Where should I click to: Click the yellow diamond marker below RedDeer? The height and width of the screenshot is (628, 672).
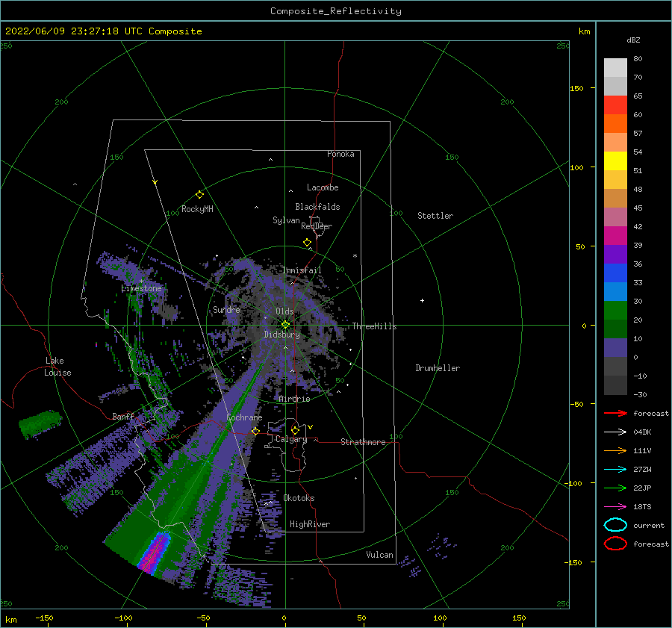coord(308,243)
